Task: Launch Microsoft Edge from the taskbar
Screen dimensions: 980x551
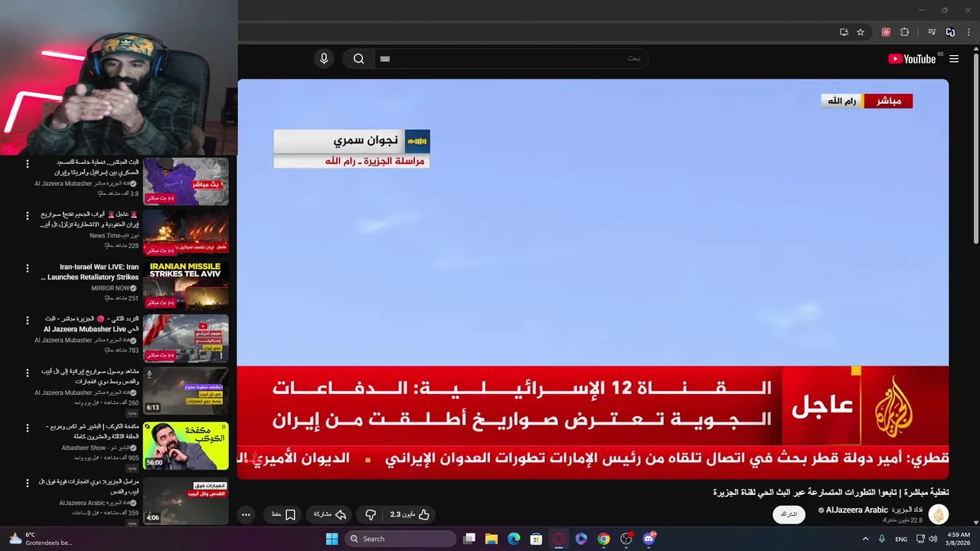Action: 514,539
